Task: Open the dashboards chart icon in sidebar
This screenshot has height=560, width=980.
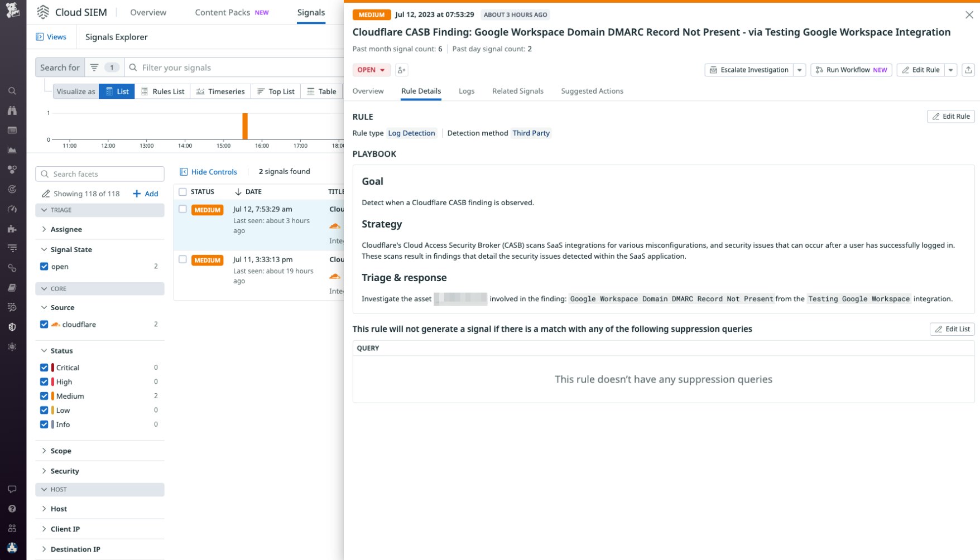Action: tap(12, 150)
